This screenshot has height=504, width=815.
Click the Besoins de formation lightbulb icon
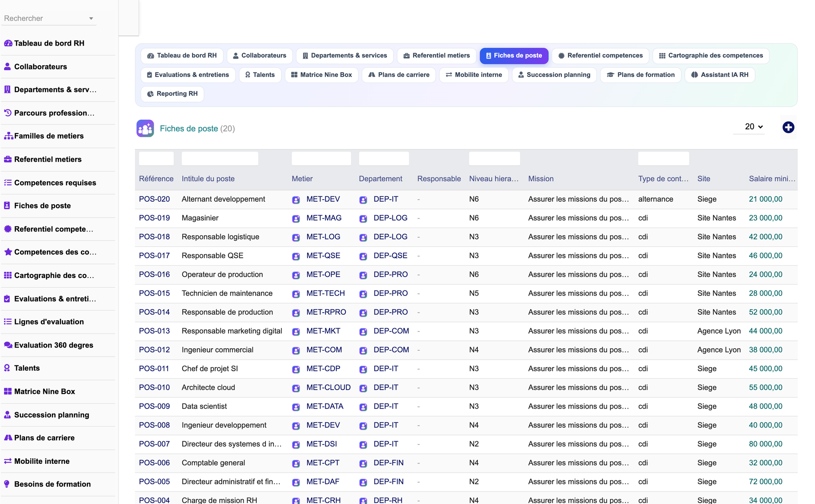7,484
